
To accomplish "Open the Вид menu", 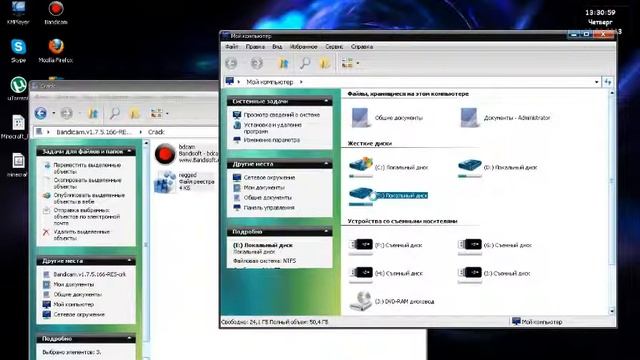I will (x=277, y=47).
